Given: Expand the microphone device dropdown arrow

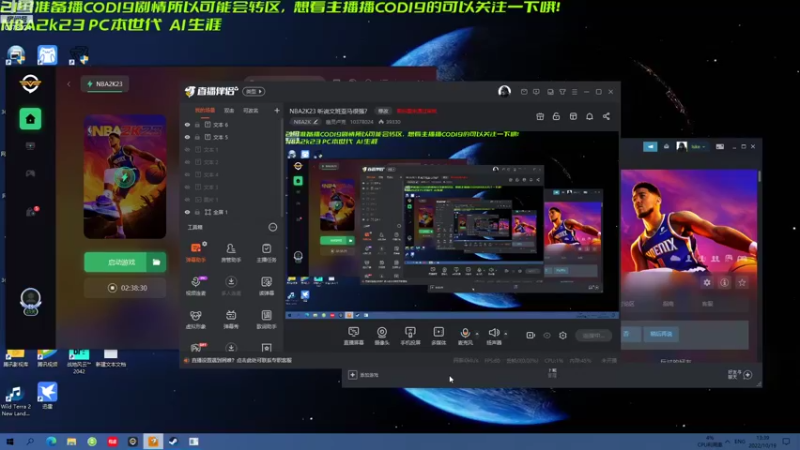Looking at the screenshot, I should point(477,334).
